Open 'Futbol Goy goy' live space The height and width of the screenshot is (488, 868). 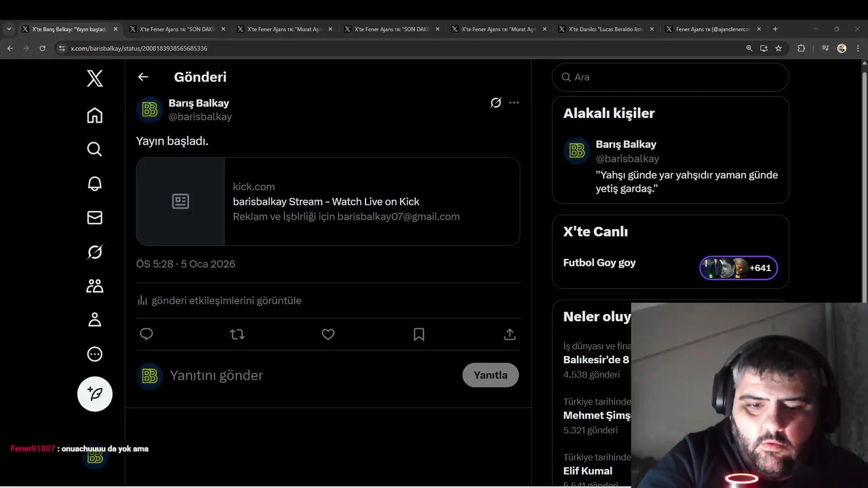pos(599,263)
